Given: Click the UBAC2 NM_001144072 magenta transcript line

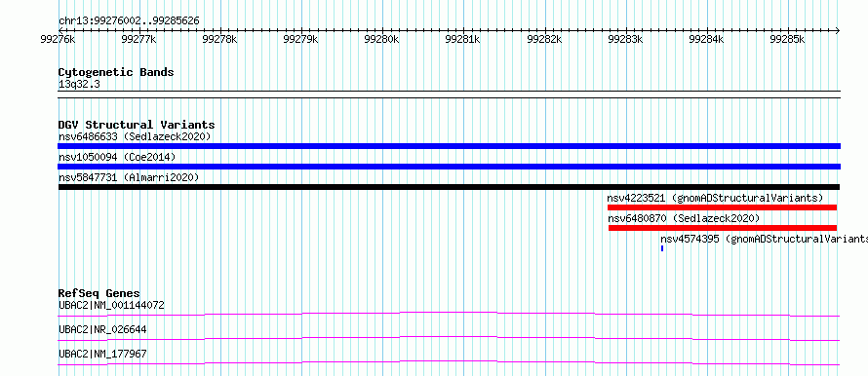Looking at the screenshot, I should [449, 314].
